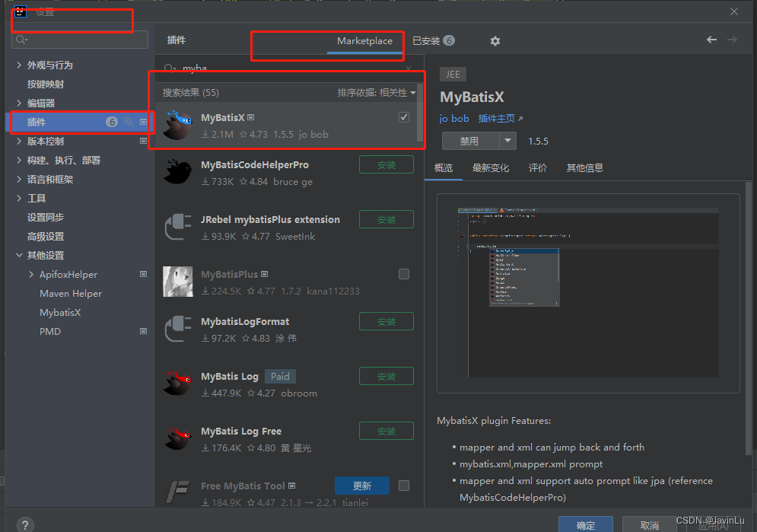
Task: Open the MybatisX plugin screenshot thumbnail
Action: click(588, 293)
